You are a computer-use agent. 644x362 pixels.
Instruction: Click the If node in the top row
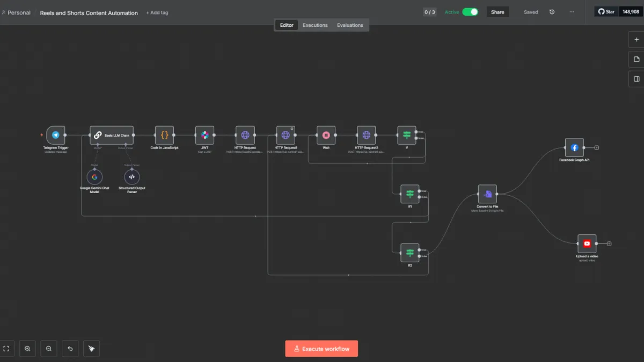coord(407,135)
